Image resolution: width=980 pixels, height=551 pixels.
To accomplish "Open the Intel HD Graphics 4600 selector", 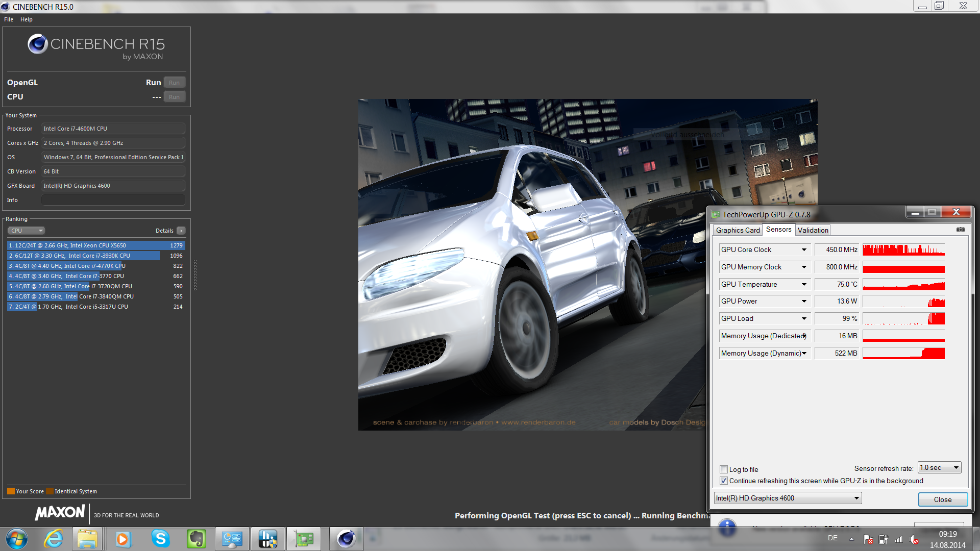I will [788, 498].
